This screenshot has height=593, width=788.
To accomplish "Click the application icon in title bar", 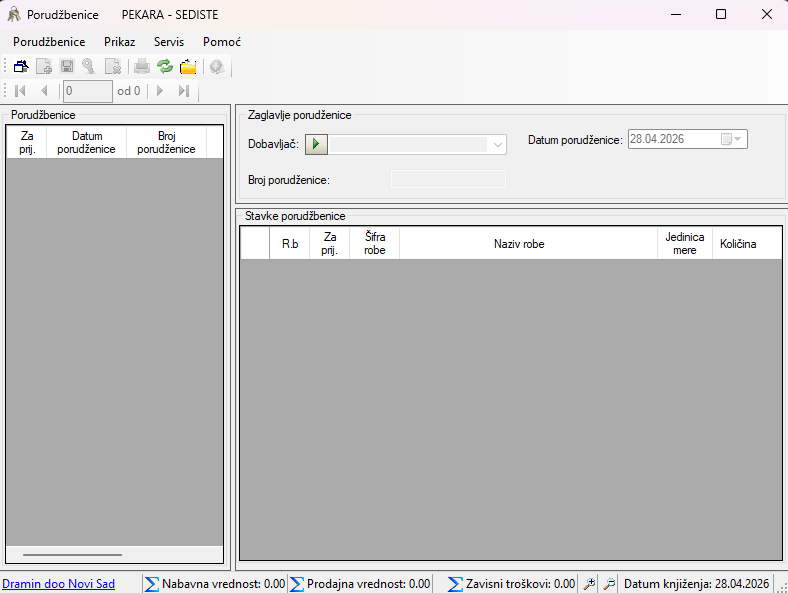I will click(14, 15).
